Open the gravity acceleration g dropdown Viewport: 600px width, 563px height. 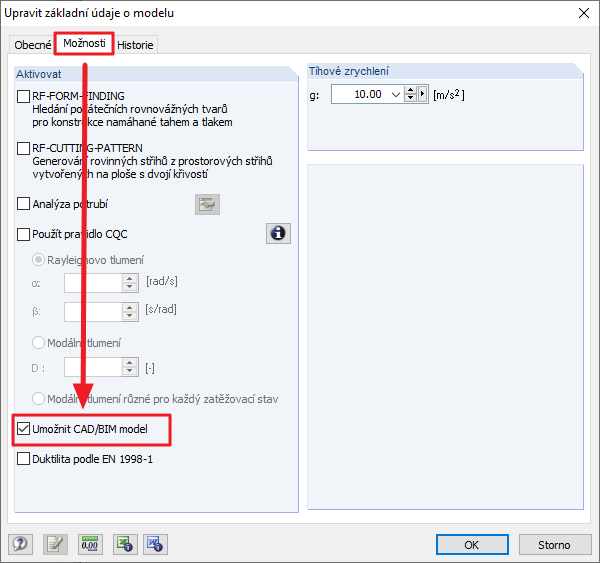pyautogui.click(x=396, y=94)
